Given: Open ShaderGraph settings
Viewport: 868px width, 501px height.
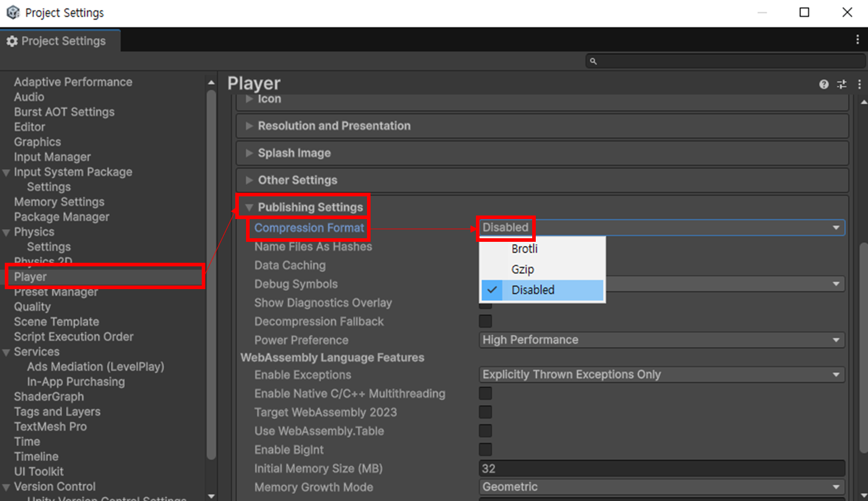Looking at the screenshot, I should tap(49, 397).
